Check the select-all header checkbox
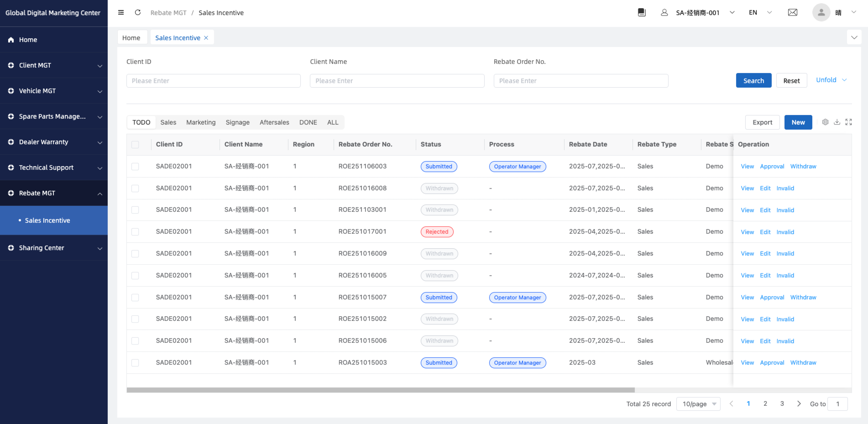Viewport: 868px width, 424px height. tap(135, 145)
